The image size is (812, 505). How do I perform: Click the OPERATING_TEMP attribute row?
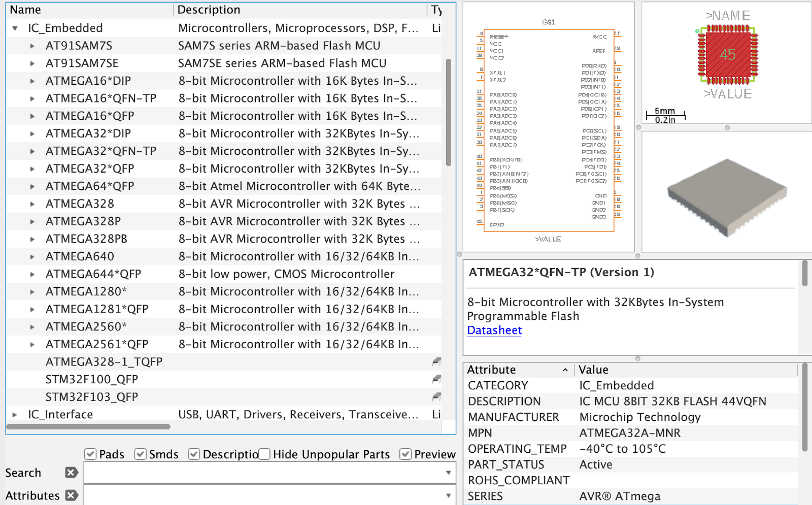click(631, 449)
